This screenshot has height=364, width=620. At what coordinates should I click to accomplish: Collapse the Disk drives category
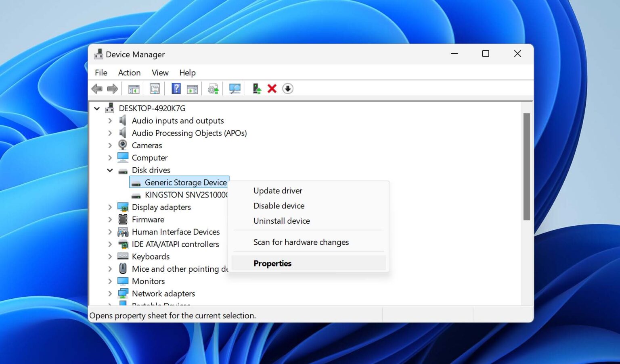110,170
